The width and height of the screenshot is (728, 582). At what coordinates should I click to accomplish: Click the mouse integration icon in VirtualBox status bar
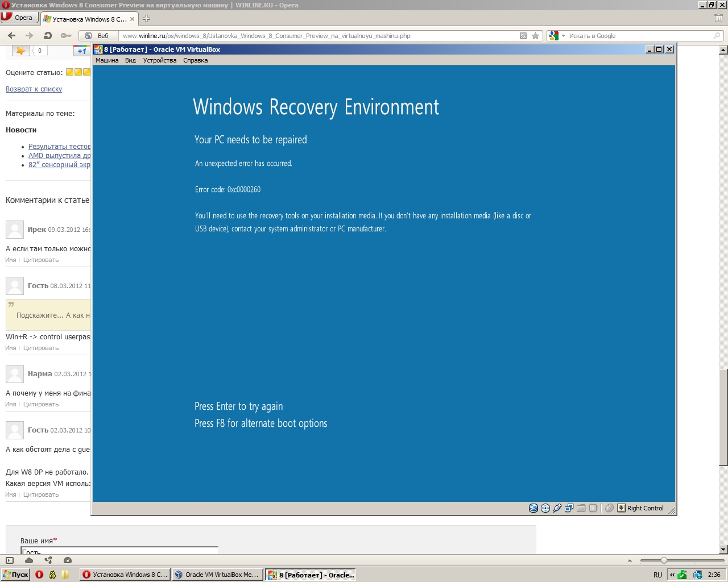point(609,508)
